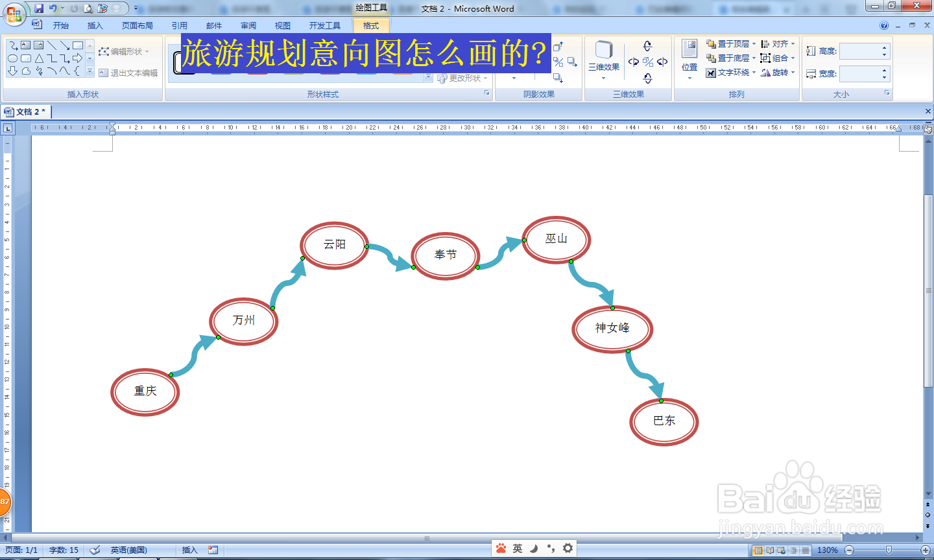
Task: Click in the 宽度 width field
Action: point(865,74)
